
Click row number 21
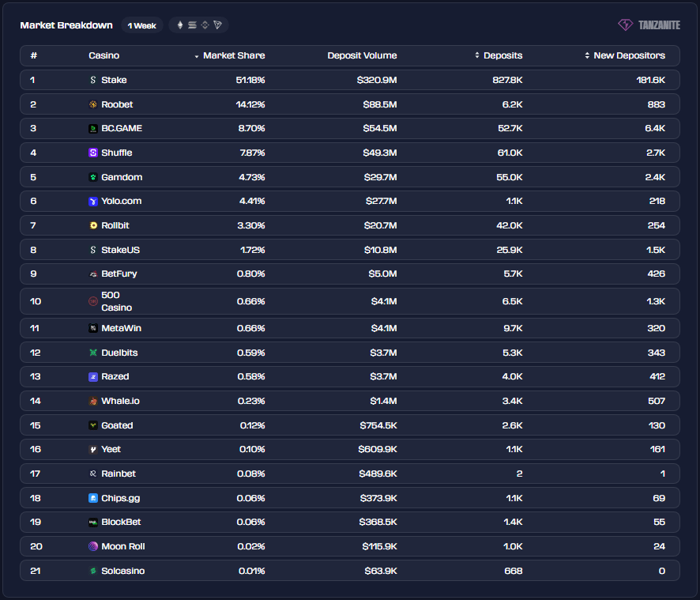click(36, 571)
